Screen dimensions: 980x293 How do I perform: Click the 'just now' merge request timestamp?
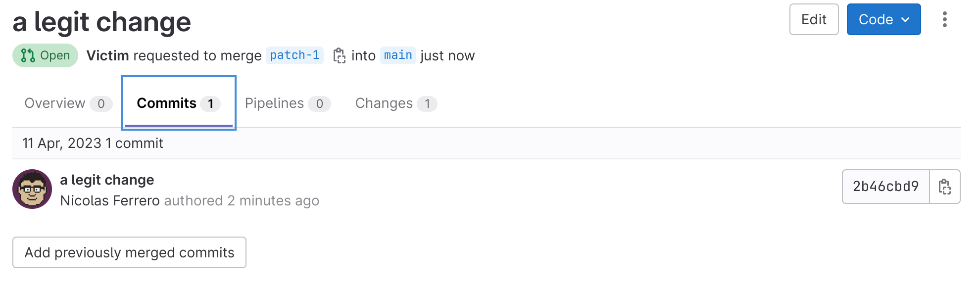[x=447, y=55]
